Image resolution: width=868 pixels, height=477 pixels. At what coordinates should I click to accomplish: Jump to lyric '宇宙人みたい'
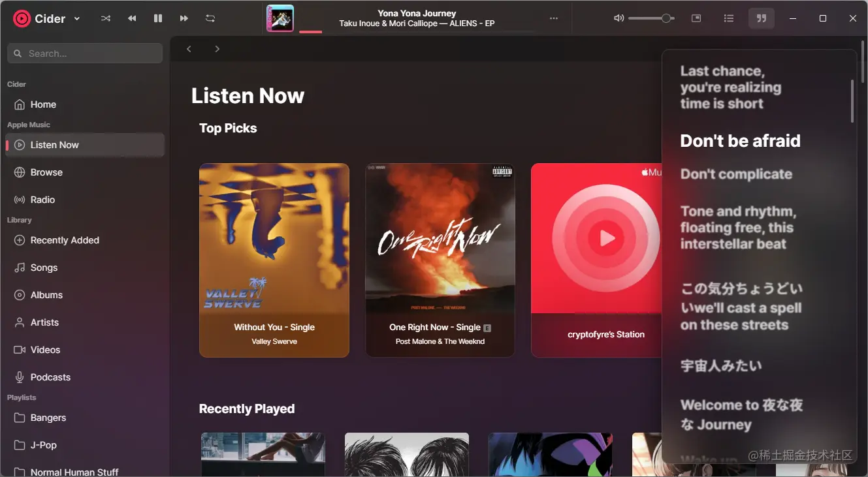pos(721,365)
